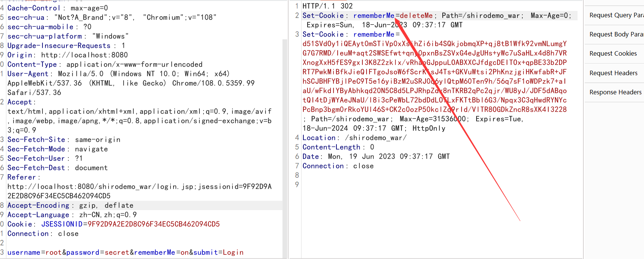Click the deleteMe cookie value in response
This screenshot has width=644, height=259.
416,16
